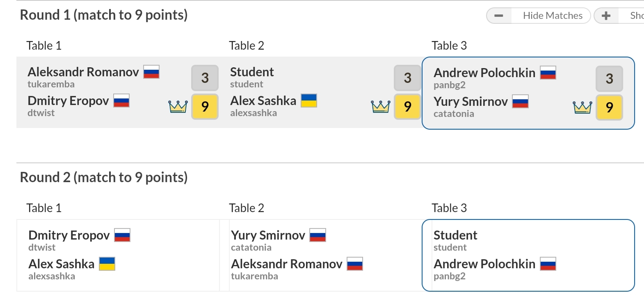644x299 pixels.
Task: Select Aleksandr Romanov's score of 3 in Round 1
Action: click(205, 78)
